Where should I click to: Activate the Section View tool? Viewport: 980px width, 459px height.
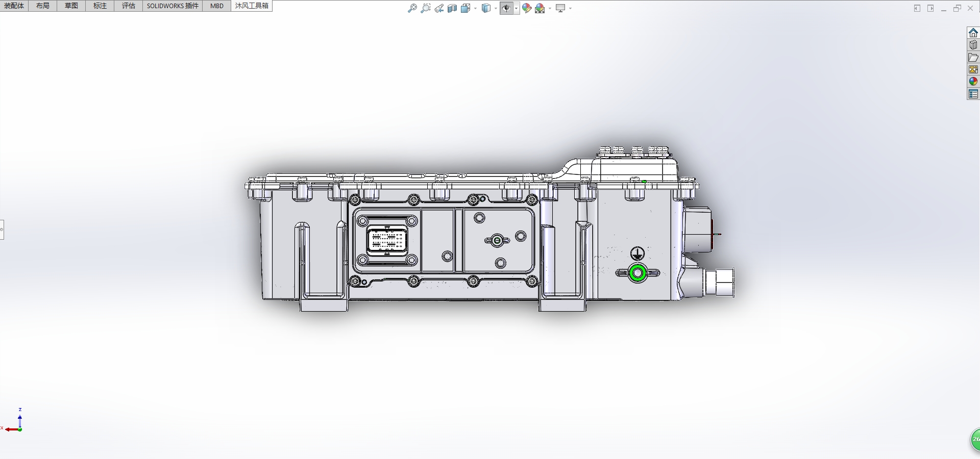(452, 8)
